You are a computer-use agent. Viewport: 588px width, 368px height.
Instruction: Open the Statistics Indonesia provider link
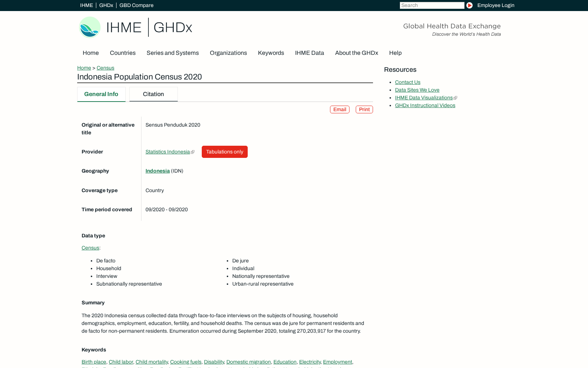click(168, 152)
